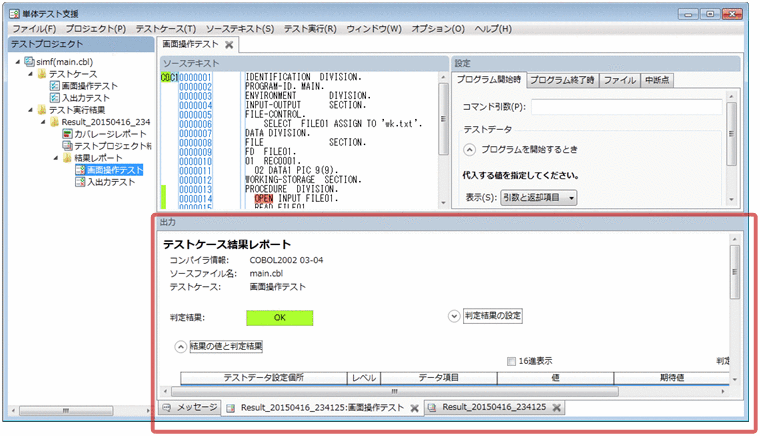The height and width of the screenshot is (436, 760).
Task: Click the 判定結果の設定 button
Action: coord(493,316)
